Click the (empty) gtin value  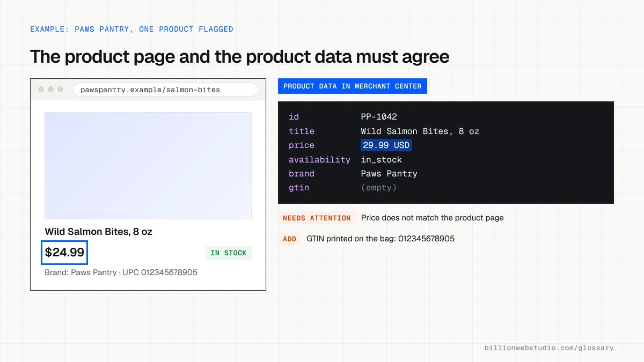[x=379, y=188]
